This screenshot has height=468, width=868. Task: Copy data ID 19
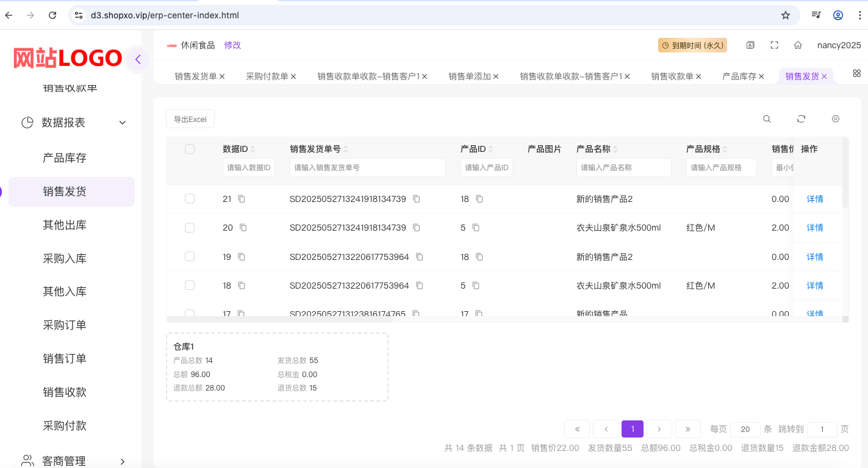(242, 257)
